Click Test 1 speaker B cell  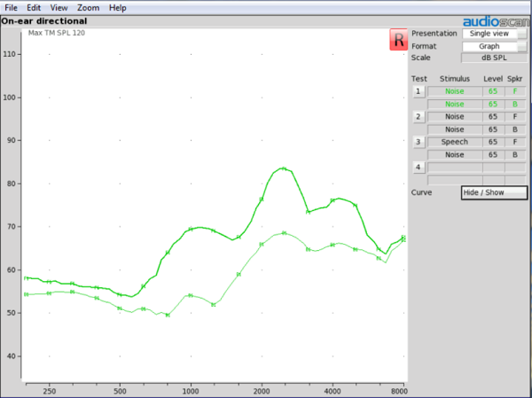(x=515, y=105)
